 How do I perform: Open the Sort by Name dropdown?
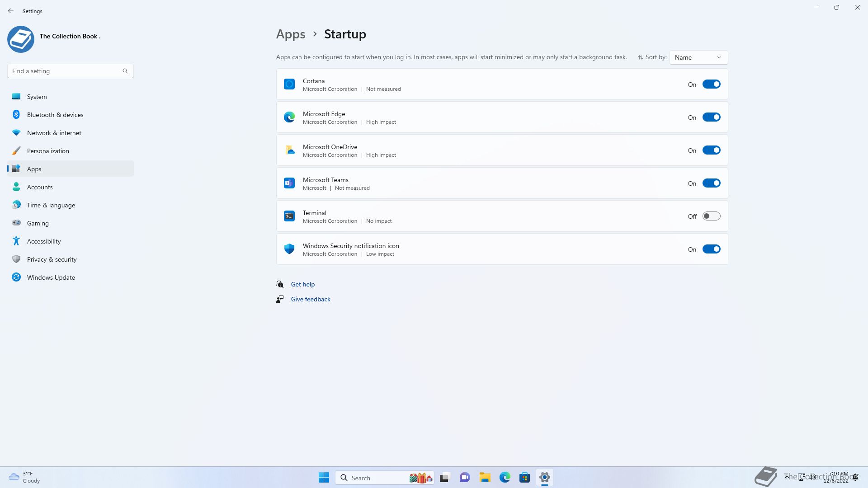click(x=698, y=57)
